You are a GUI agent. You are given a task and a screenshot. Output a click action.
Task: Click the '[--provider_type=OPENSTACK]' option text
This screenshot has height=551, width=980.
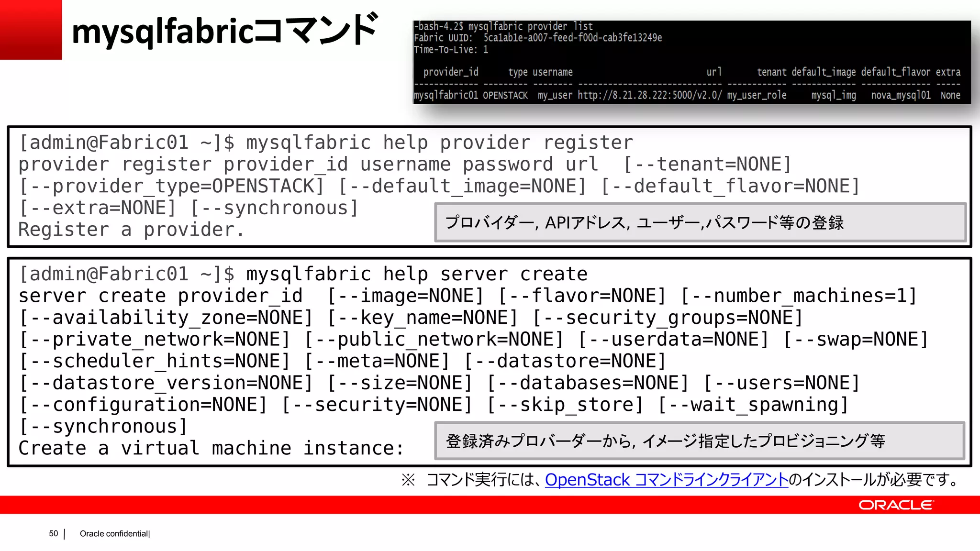coord(171,186)
